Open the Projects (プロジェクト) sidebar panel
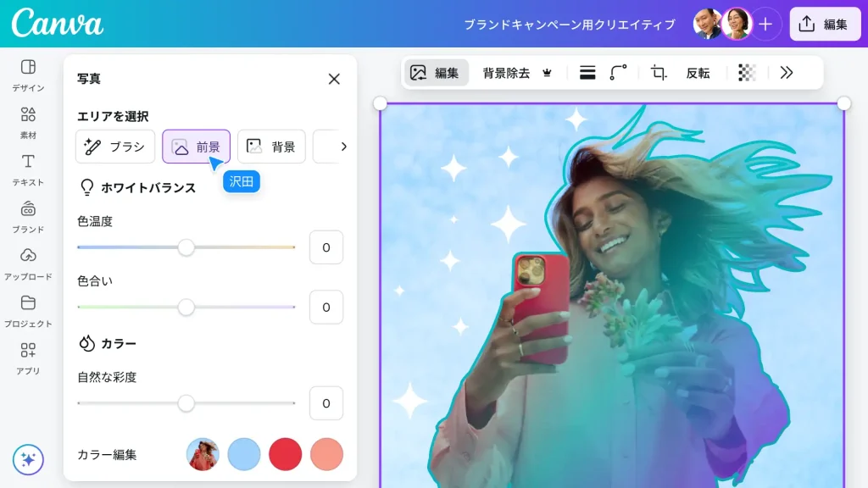This screenshot has width=868, height=488. click(x=28, y=309)
